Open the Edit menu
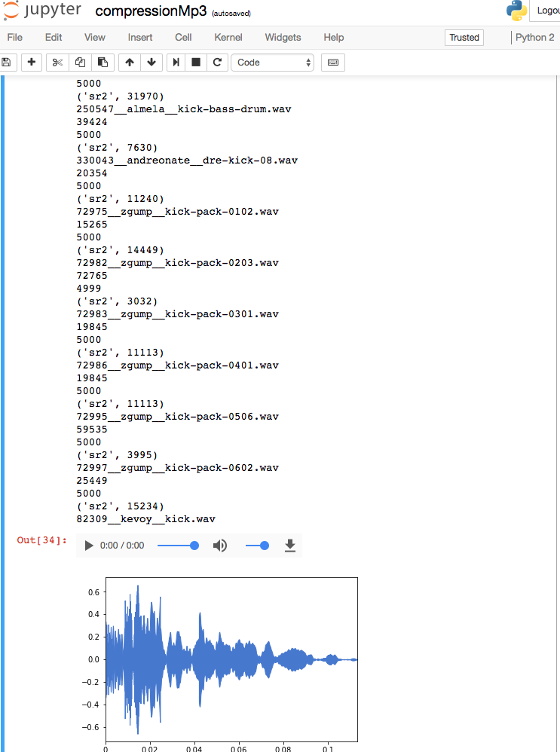This screenshot has width=560, height=752. click(x=54, y=38)
